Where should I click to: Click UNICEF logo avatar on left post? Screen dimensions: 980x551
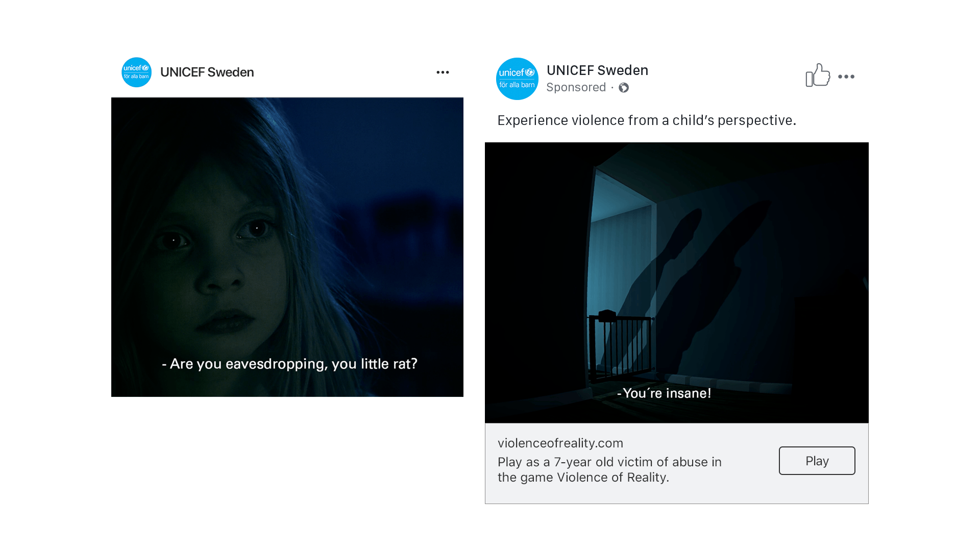pos(136,72)
